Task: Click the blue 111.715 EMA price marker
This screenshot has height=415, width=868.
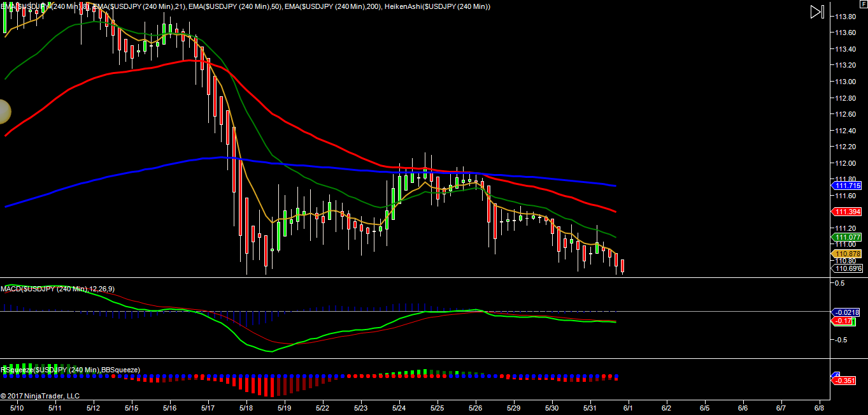Action: tap(847, 186)
